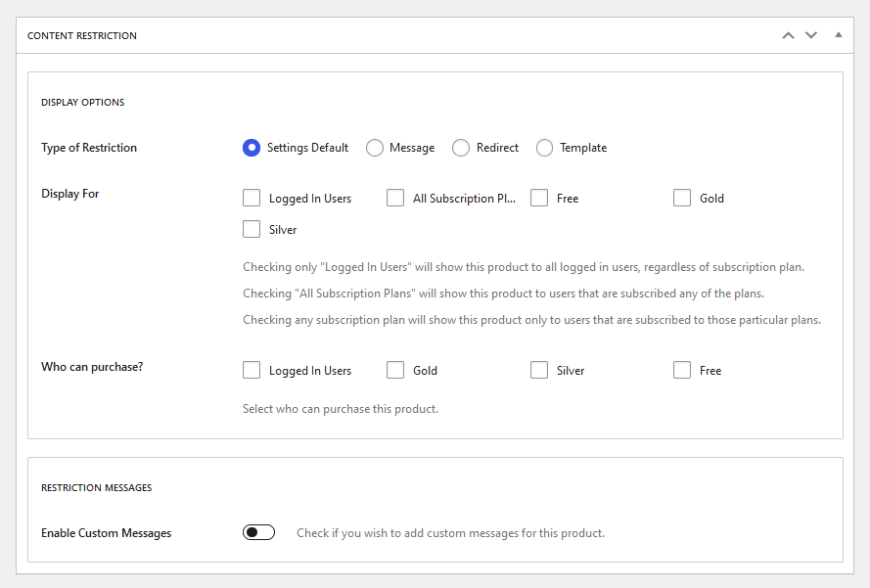This screenshot has height=588, width=870.
Task: Check All Subscription Plans under Display For
Action: pyautogui.click(x=395, y=198)
